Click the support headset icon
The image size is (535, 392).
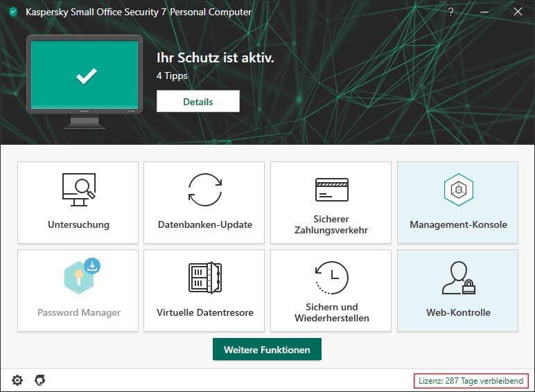coord(40,380)
